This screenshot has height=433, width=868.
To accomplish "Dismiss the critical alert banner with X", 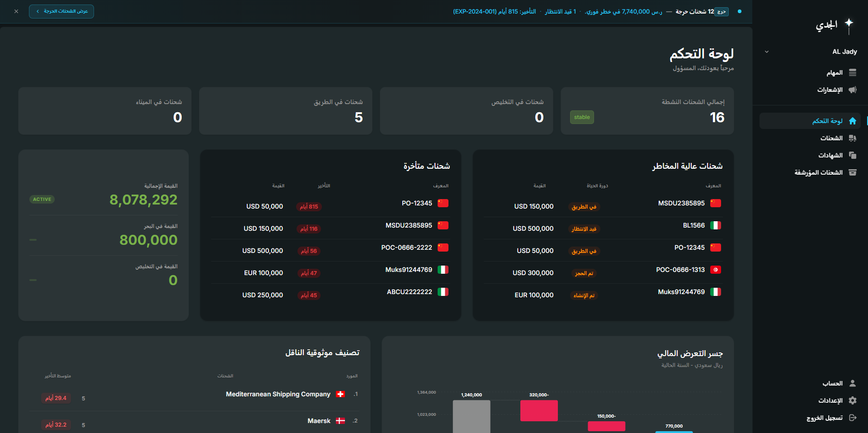I will (16, 11).
